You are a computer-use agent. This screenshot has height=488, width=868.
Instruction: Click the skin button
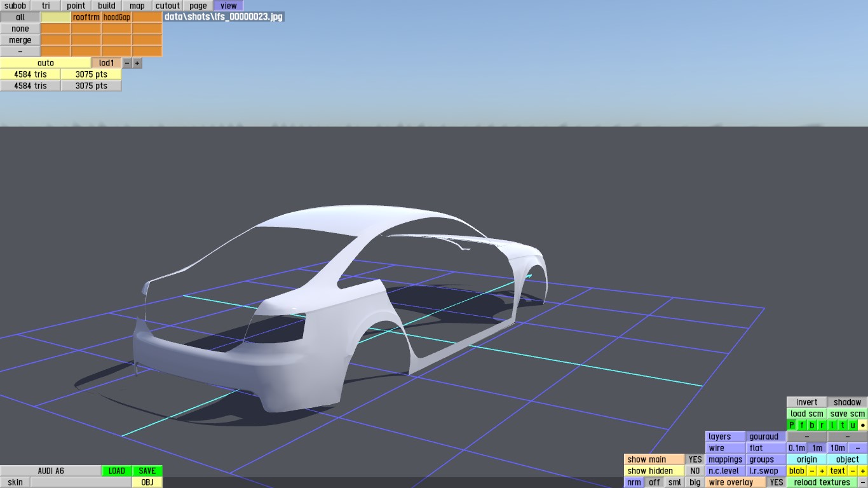15,482
